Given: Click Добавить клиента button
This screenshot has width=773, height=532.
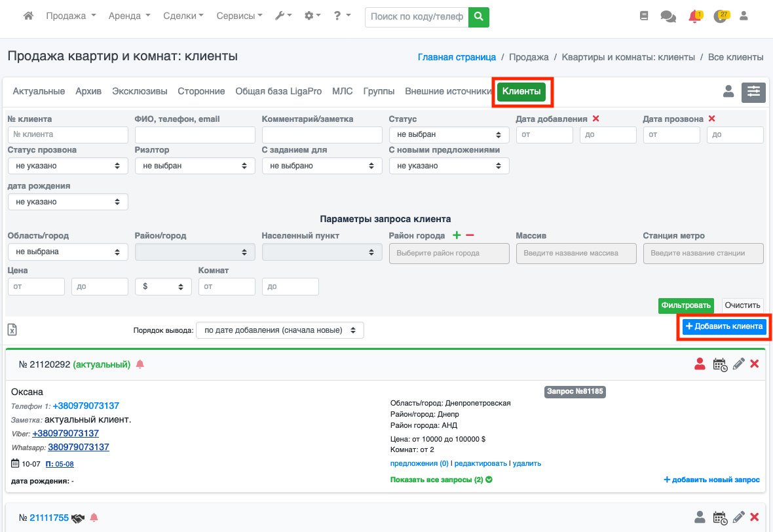Looking at the screenshot, I should click(x=724, y=326).
